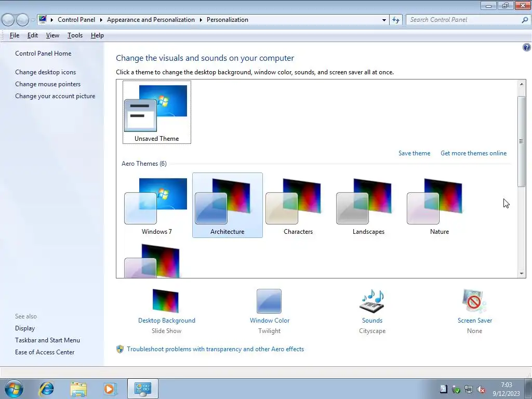This screenshot has height=399, width=532.
Task: Click the Control Panel breadcrumb
Action: pyautogui.click(x=76, y=20)
